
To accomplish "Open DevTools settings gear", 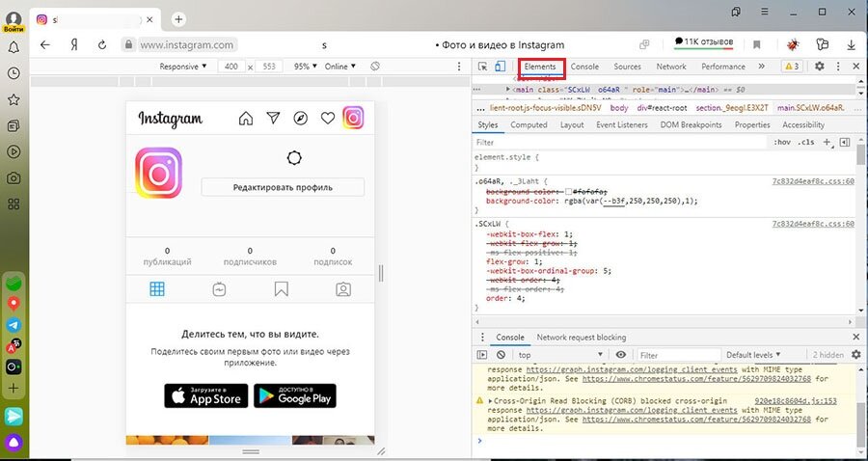I will [819, 66].
